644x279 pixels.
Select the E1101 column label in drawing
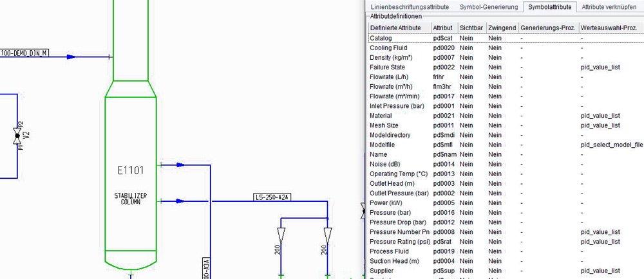[131, 170]
